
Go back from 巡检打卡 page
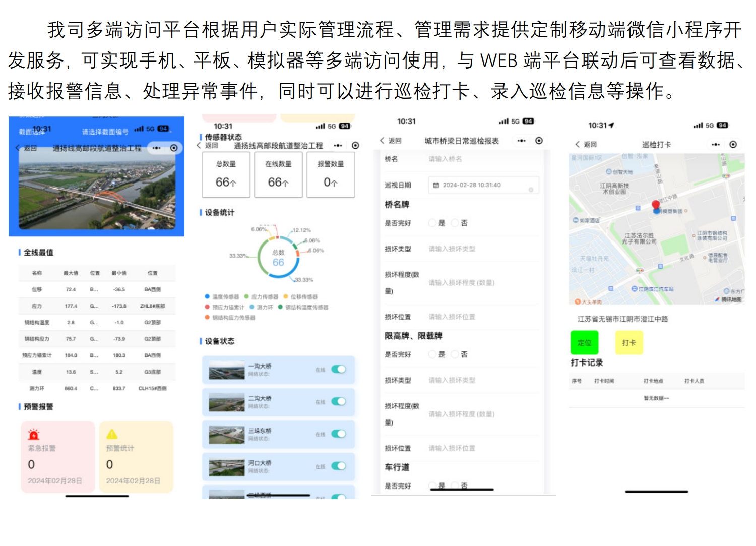(x=585, y=145)
